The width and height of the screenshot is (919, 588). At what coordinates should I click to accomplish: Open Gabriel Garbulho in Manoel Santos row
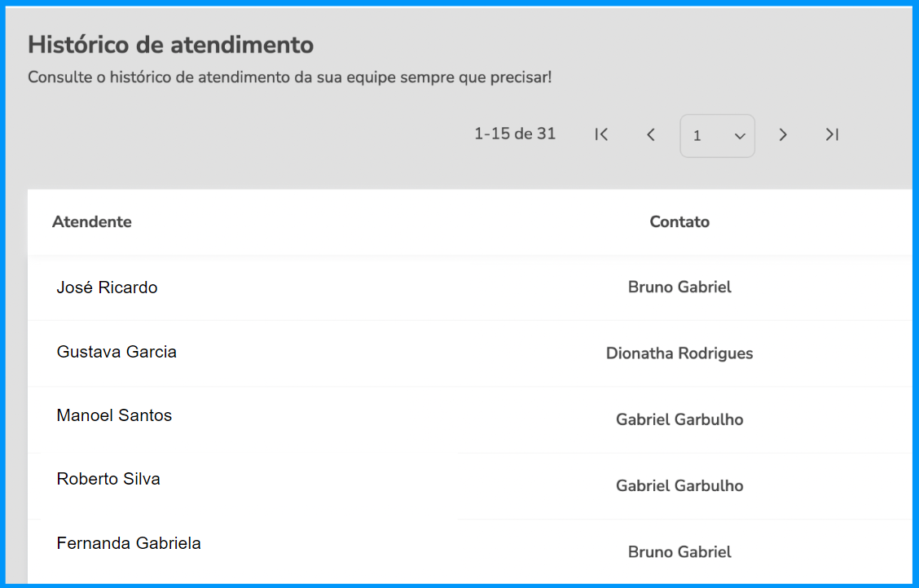coord(679,419)
